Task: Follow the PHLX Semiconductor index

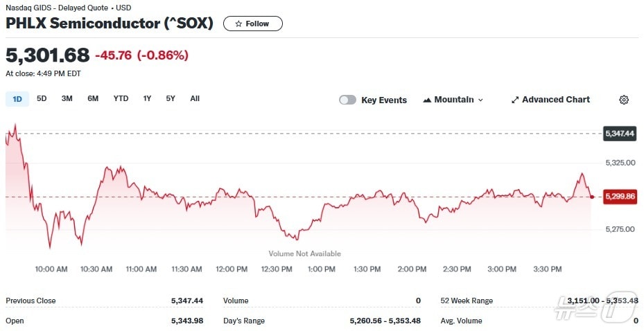Action: [x=253, y=24]
